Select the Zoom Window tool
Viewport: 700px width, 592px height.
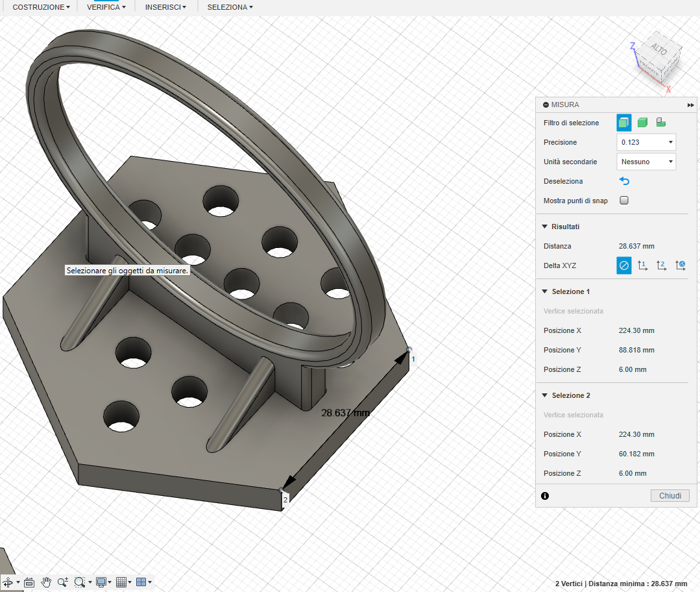(80, 582)
